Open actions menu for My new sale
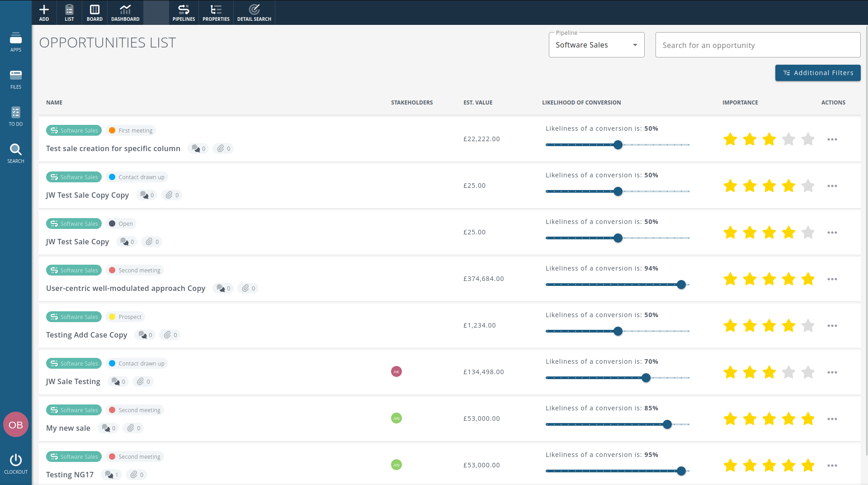The height and width of the screenshot is (485, 868). [832, 419]
